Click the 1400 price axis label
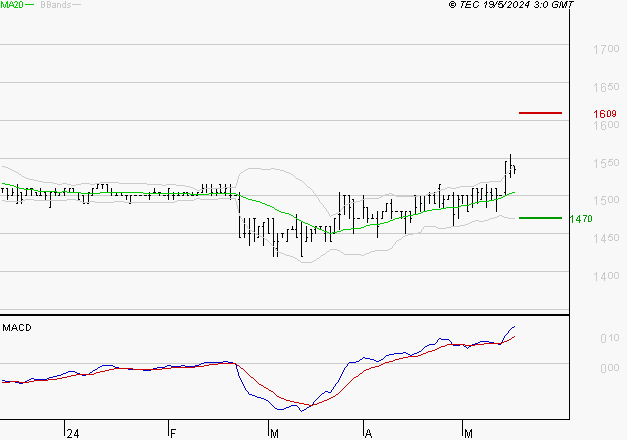627x440 pixels. tap(606, 276)
